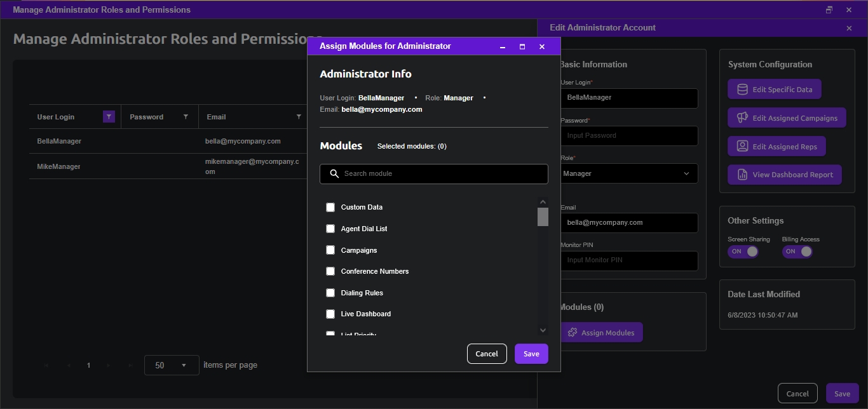Minimize the Assign Modules dialog

tap(503, 46)
